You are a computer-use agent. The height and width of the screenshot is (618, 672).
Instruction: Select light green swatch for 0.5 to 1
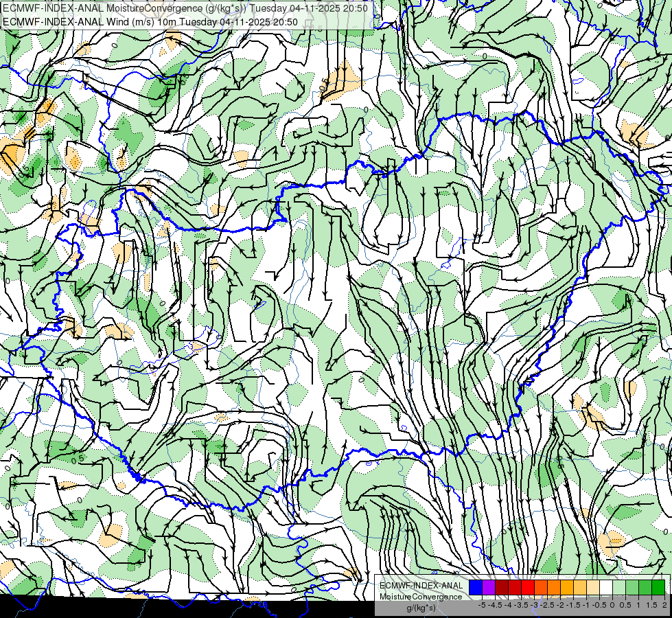(x=632, y=588)
